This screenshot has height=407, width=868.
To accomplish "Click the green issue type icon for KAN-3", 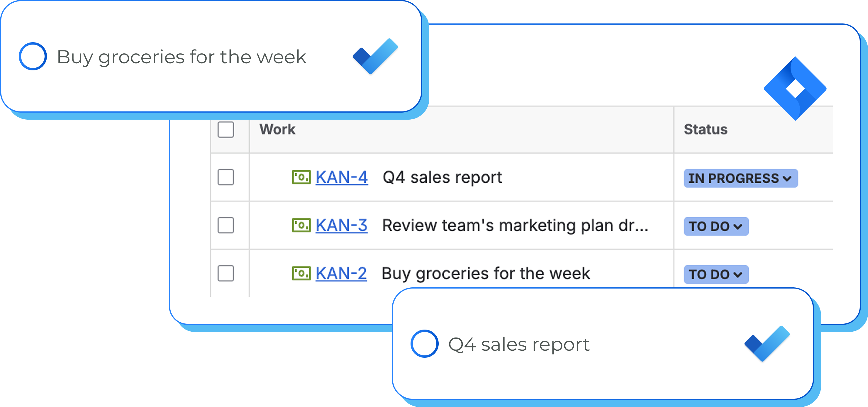I will coord(301,225).
